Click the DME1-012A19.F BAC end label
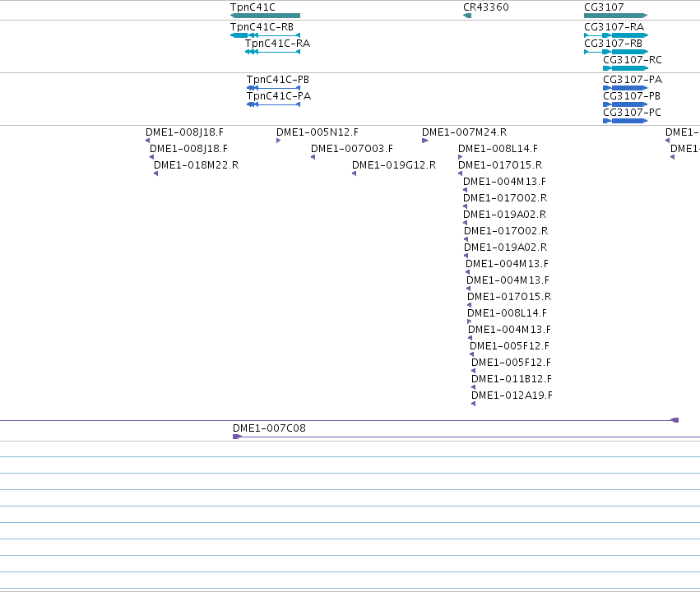Viewport: 700px width, 592px height. (512, 395)
